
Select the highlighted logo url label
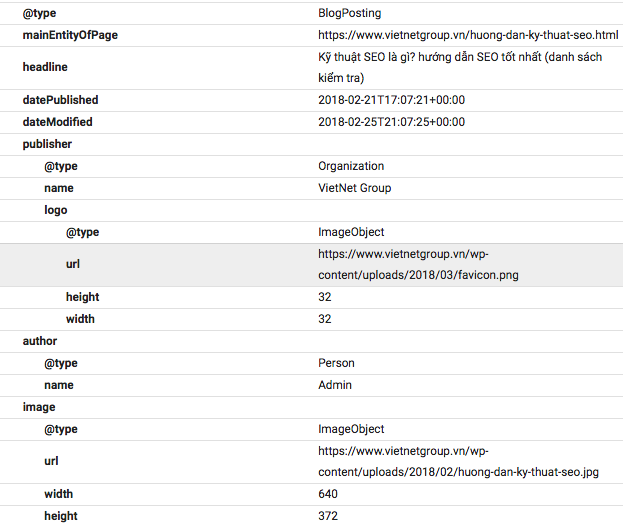point(73,264)
